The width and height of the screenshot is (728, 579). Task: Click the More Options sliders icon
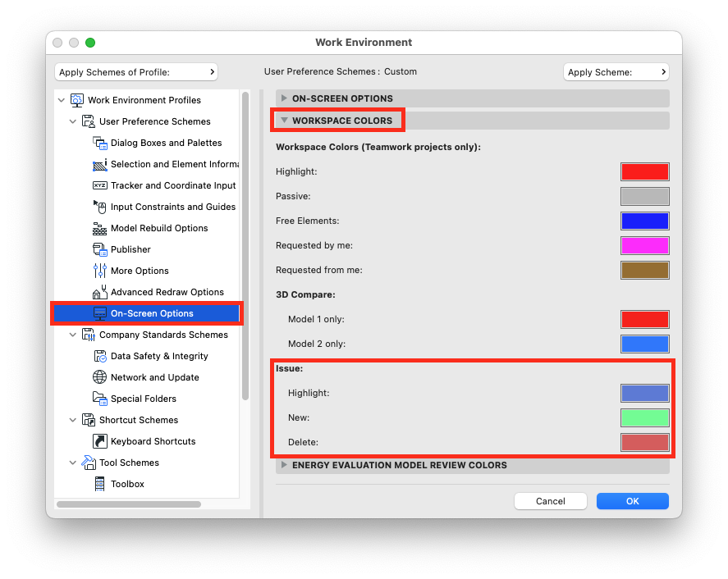coord(100,271)
